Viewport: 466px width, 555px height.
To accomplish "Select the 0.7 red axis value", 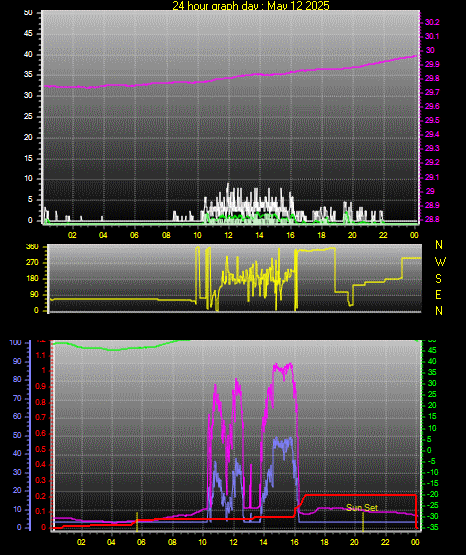I will point(41,417).
